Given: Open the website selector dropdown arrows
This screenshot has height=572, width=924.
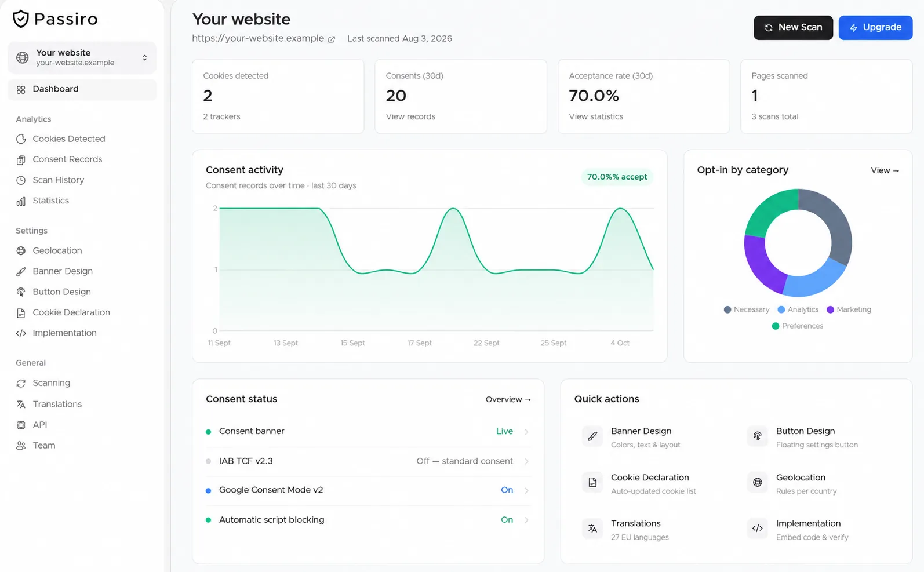Looking at the screenshot, I should coord(145,57).
